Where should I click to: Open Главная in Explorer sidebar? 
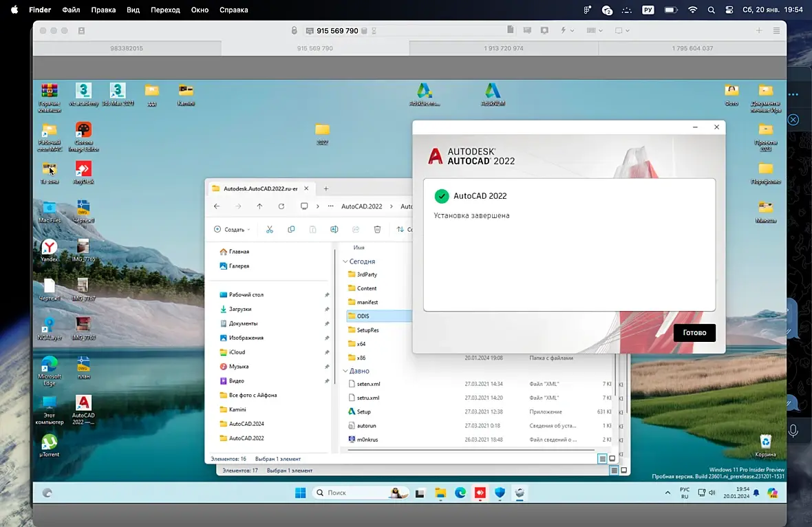coord(234,252)
